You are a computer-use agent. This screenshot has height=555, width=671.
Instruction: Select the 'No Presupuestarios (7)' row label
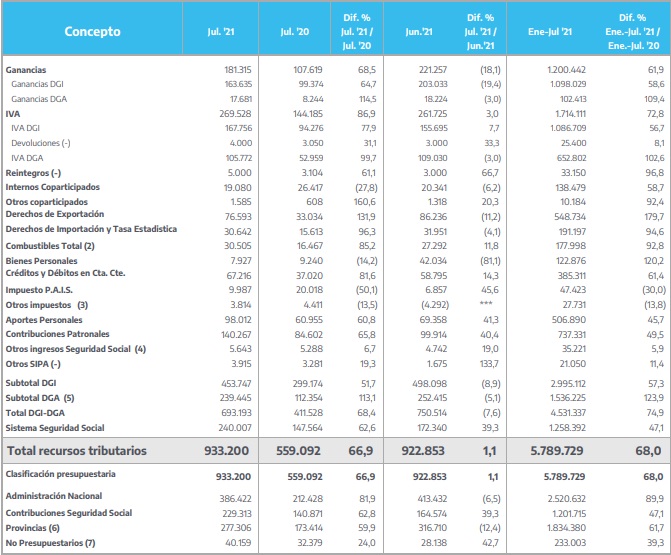click(x=50, y=543)
